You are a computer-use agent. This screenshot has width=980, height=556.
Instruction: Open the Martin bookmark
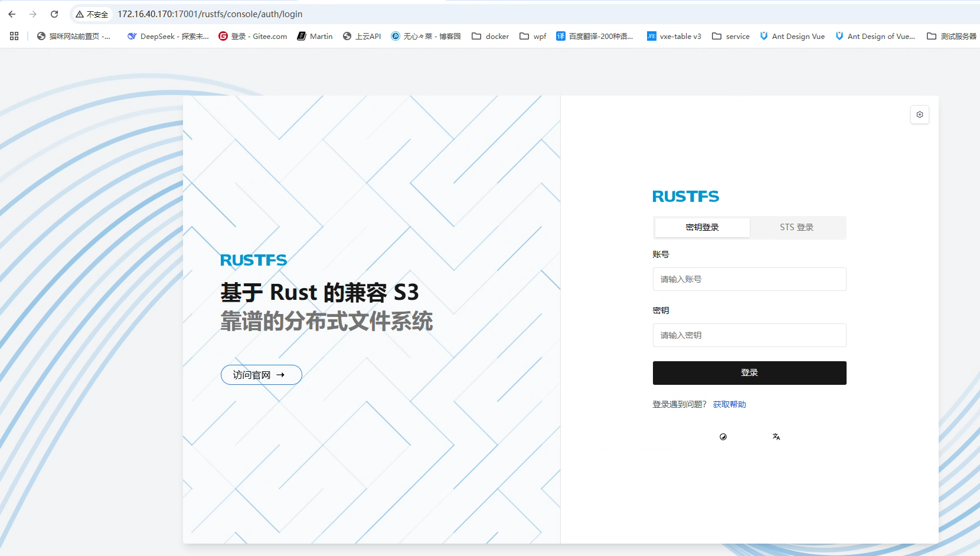click(315, 36)
